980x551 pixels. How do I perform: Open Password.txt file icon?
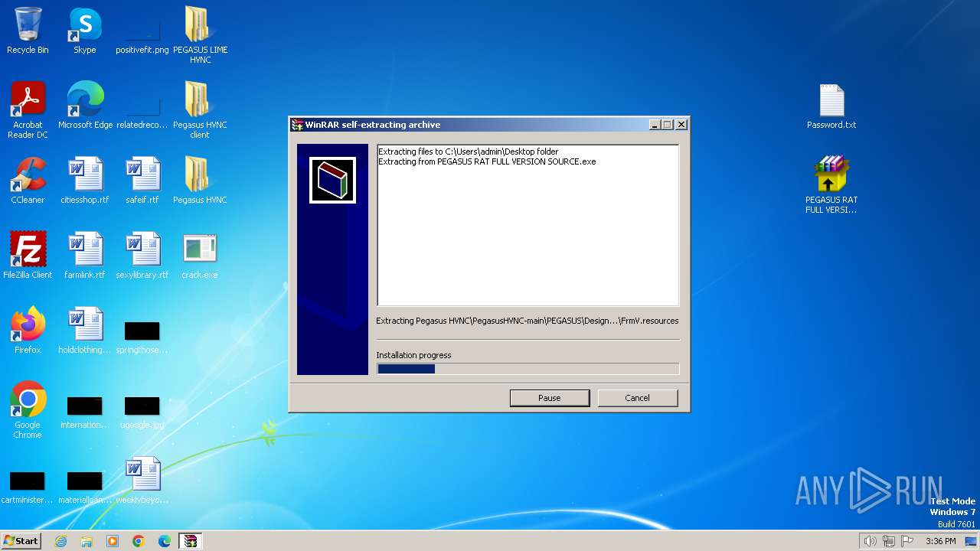(831, 106)
